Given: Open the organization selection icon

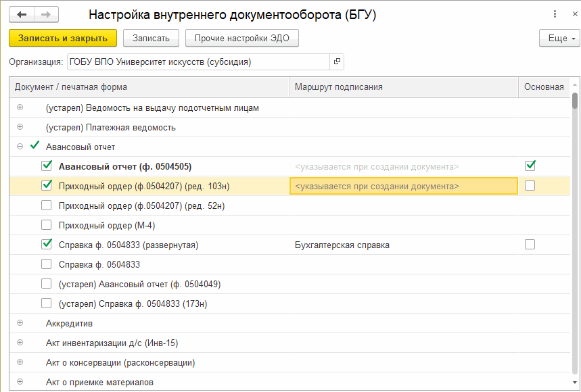Looking at the screenshot, I should pyautogui.click(x=337, y=62).
